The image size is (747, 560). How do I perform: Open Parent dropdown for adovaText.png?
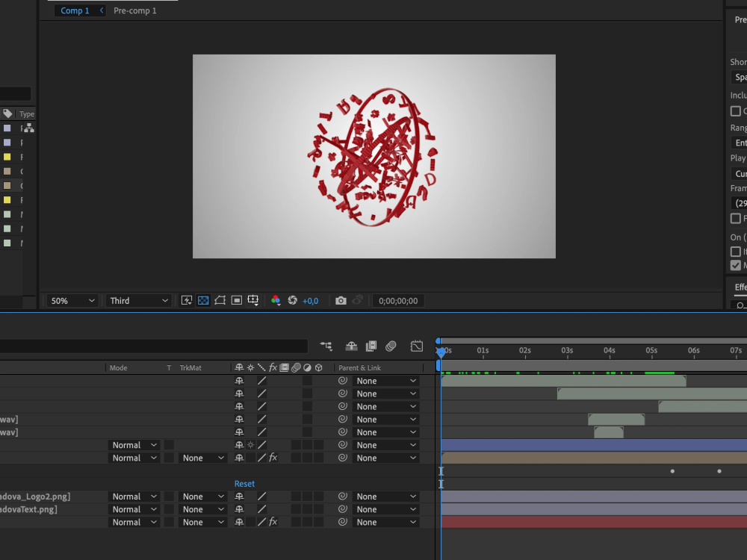386,509
